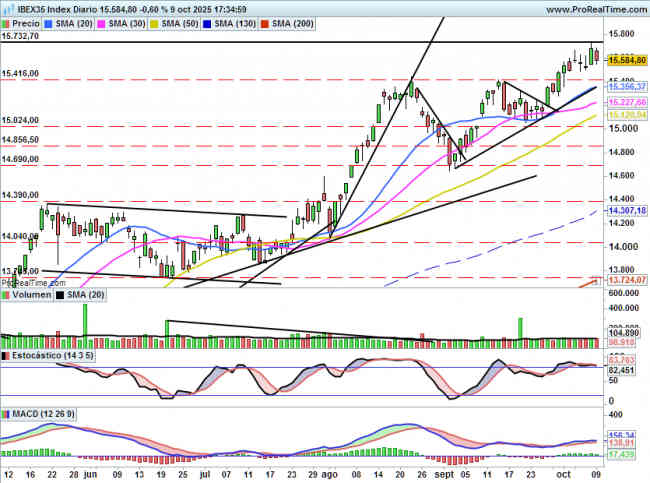Click the Volumen panel icon

(x=5, y=295)
